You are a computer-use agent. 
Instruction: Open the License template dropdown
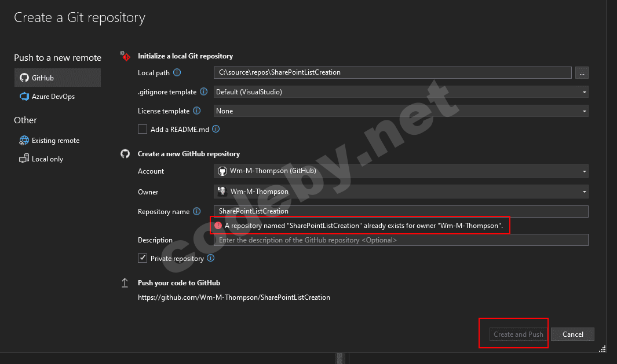(401, 111)
